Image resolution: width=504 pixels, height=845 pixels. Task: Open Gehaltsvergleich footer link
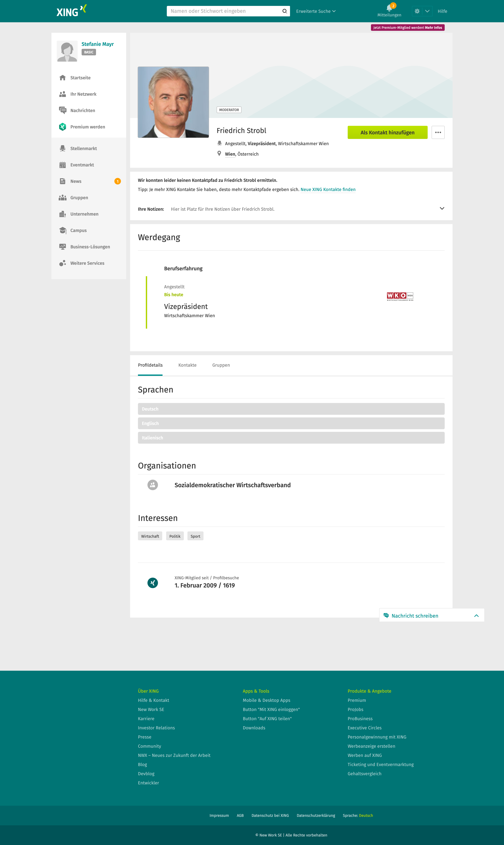coord(364,773)
